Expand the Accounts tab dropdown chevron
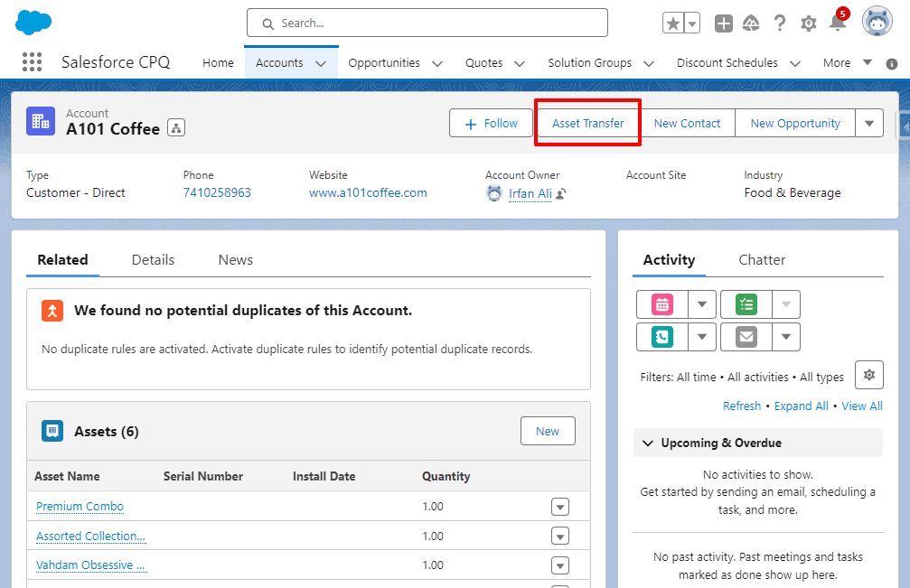Viewport: 910px width, 588px height. pos(321,63)
